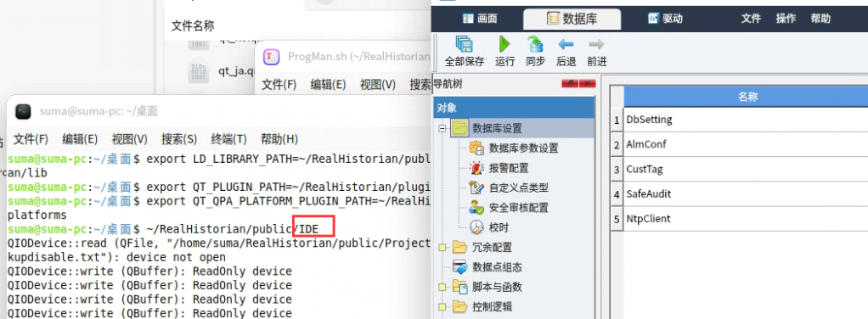868x319 pixels.
Task: Click the 数据点组态 icon
Action: click(459, 267)
